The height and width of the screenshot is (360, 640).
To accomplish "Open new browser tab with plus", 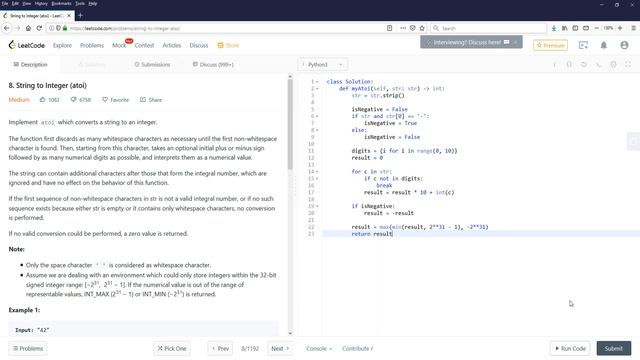I will (80, 16).
